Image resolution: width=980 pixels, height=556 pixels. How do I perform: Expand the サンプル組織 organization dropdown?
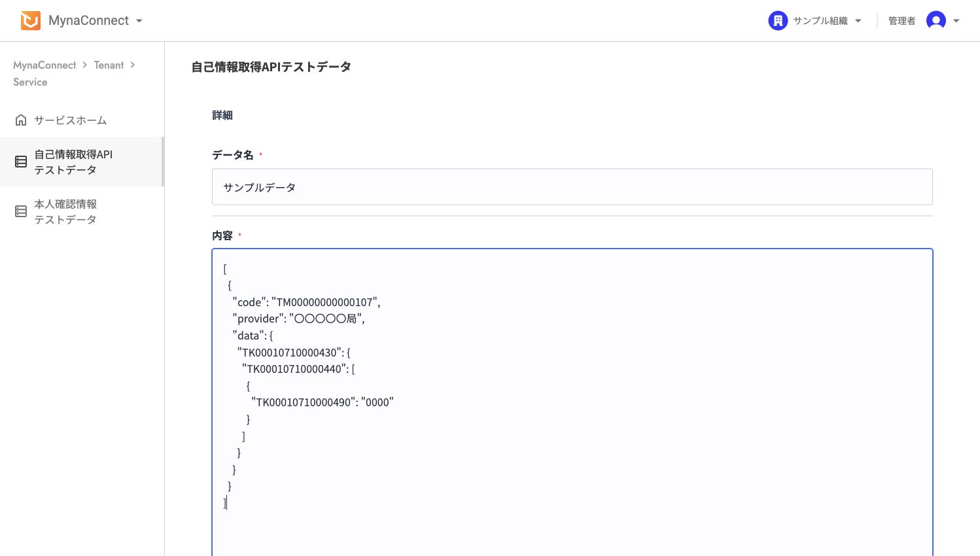[x=858, y=21]
